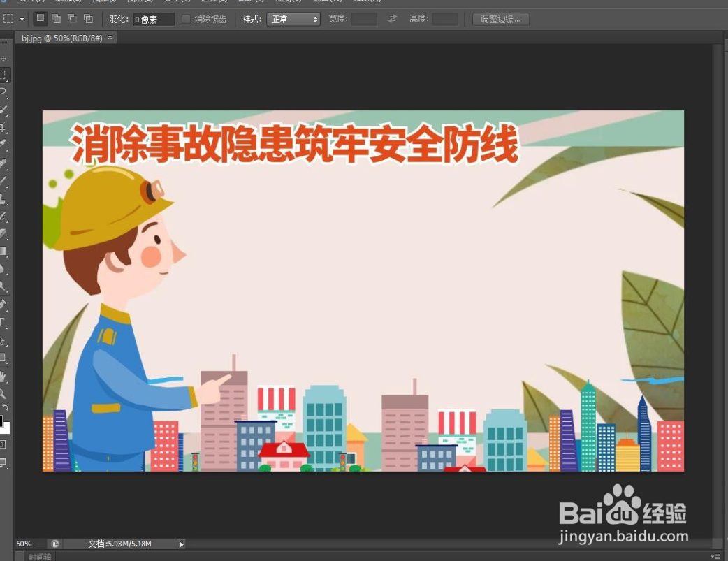Enable the 消除锯齿 anti-alias checkbox
This screenshot has height=561, width=728.
[185, 19]
